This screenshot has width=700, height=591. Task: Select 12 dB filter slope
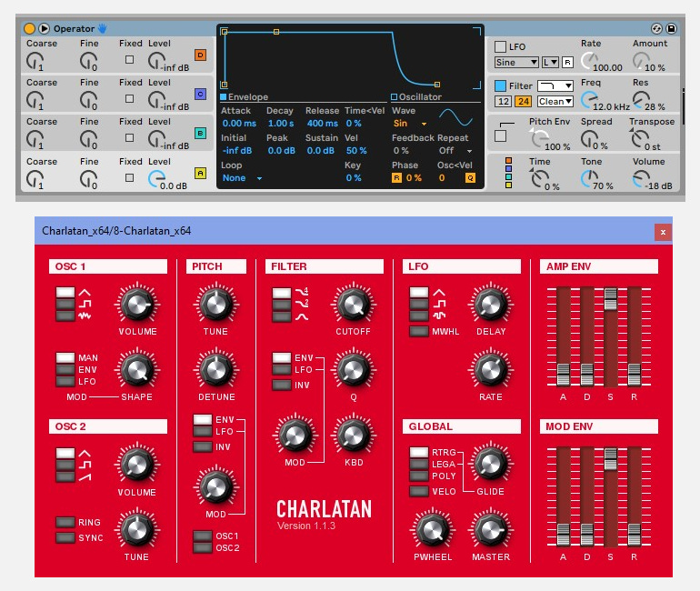tap(503, 101)
